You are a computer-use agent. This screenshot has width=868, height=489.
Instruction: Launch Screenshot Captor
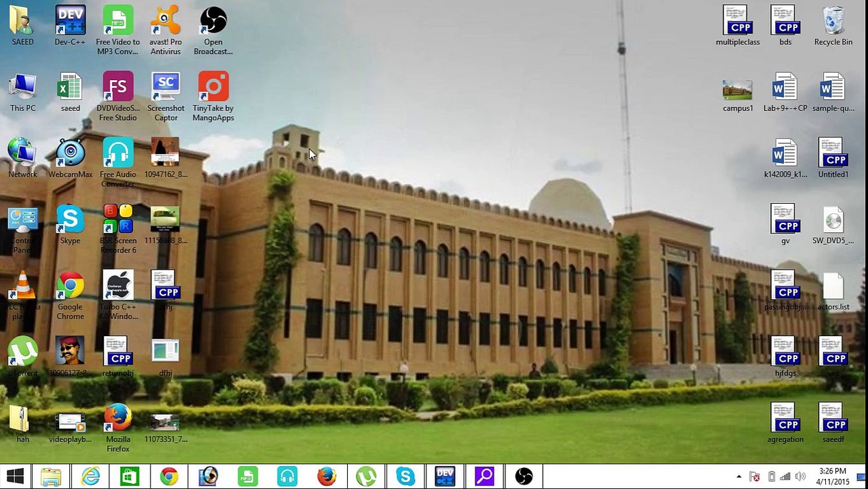[x=166, y=97]
